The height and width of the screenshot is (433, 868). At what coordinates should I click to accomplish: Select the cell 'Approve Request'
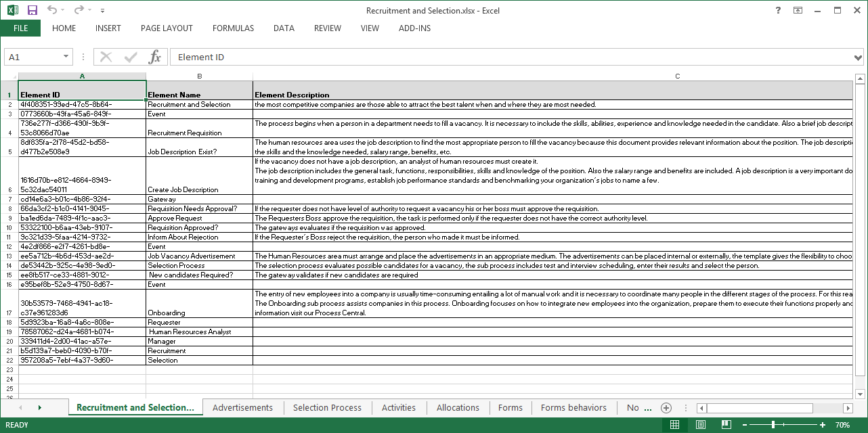point(199,219)
